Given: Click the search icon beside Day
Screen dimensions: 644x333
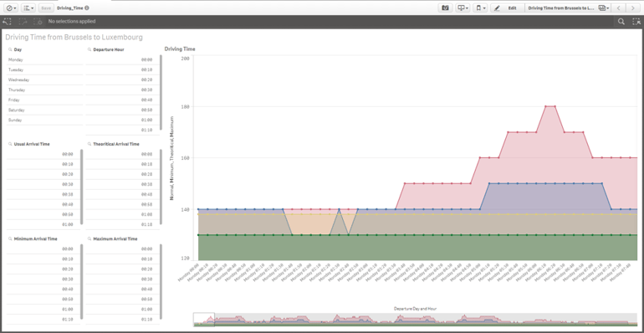Looking at the screenshot, I should 10,49.
